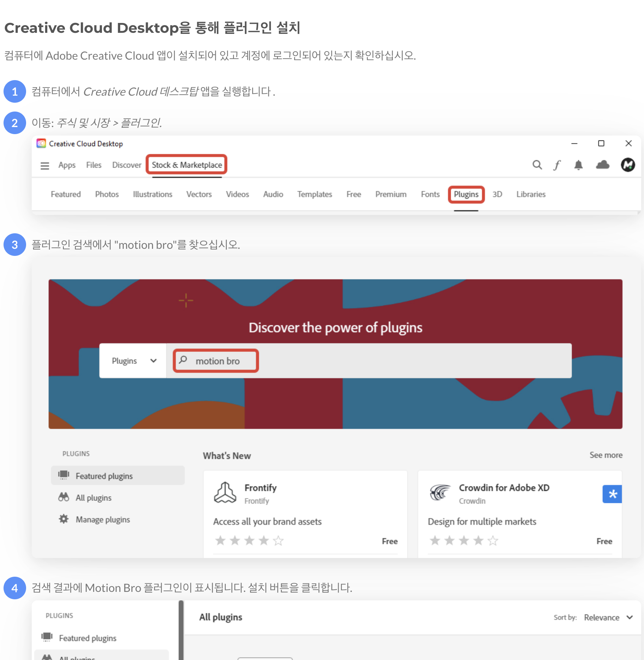Open the Crowdin for Adobe XD title
The height and width of the screenshot is (660, 644).
[504, 488]
